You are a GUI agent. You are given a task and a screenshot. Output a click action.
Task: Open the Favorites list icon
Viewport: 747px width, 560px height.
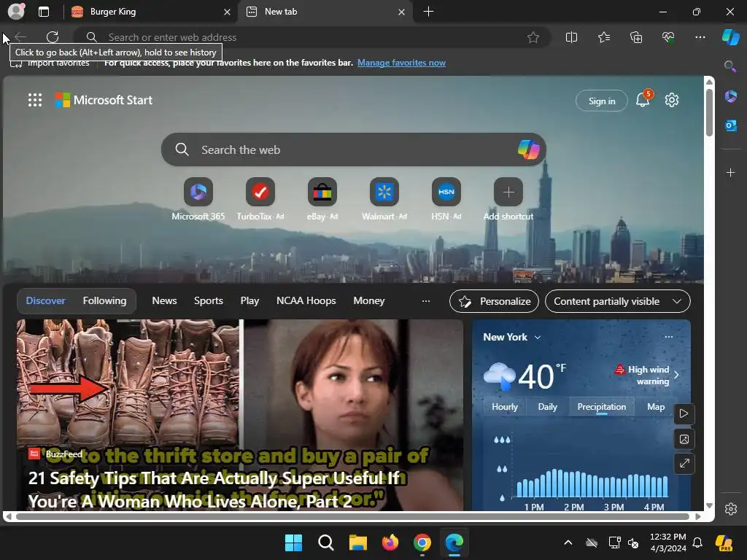point(603,37)
